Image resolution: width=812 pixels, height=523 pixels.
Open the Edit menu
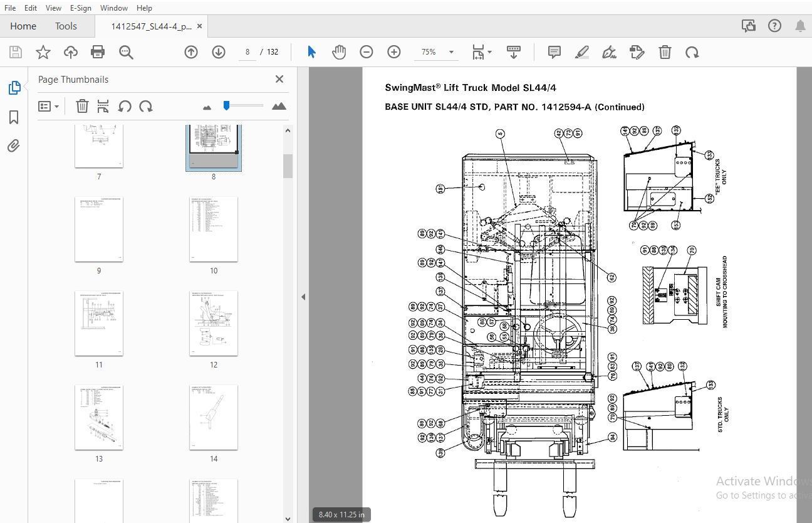(x=30, y=8)
